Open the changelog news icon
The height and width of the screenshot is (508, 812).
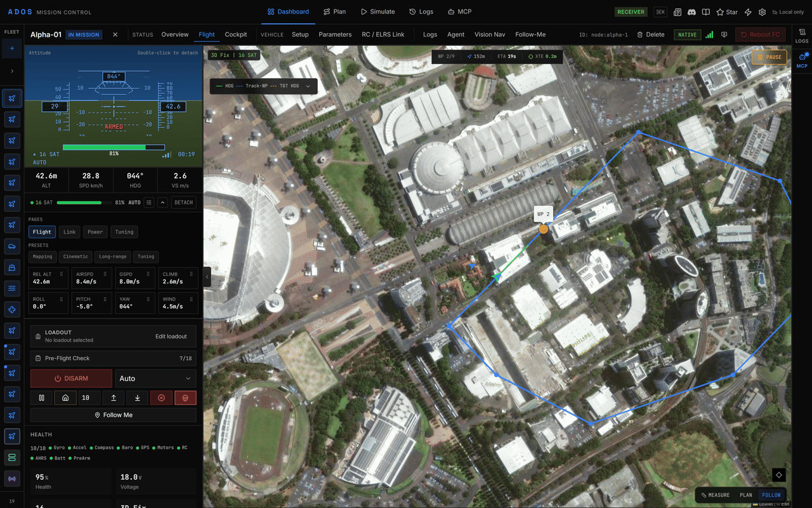coord(678,12)
